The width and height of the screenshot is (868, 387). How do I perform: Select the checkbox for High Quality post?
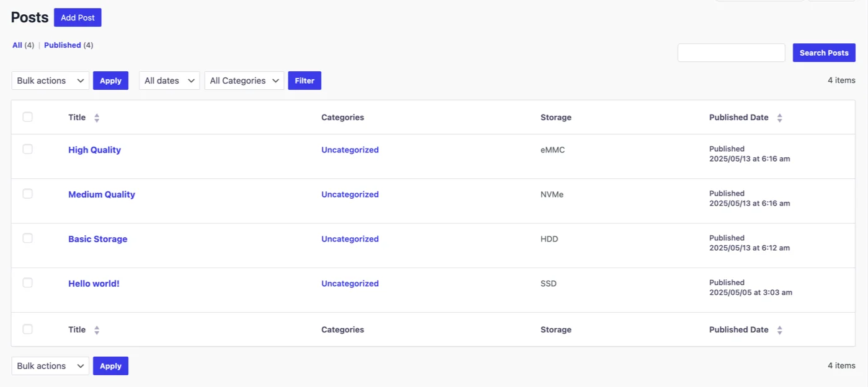[x=27, y=149]
